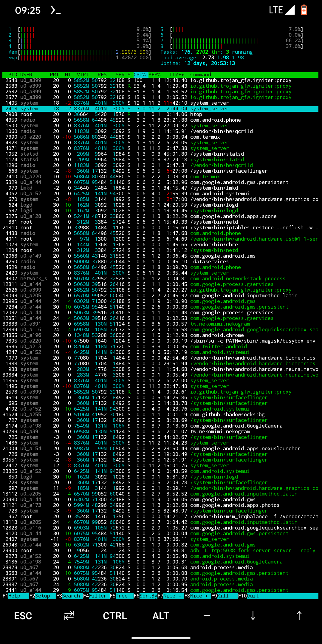Select F7 Nice - option
Viewport: 322px width, 644px height.
point(171,596)
